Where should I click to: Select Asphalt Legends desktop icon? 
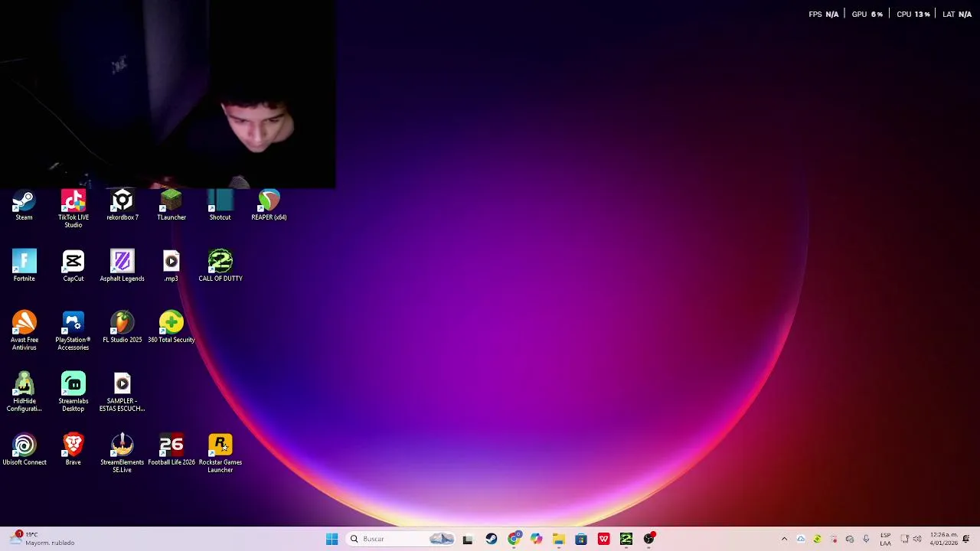[122, 266]
